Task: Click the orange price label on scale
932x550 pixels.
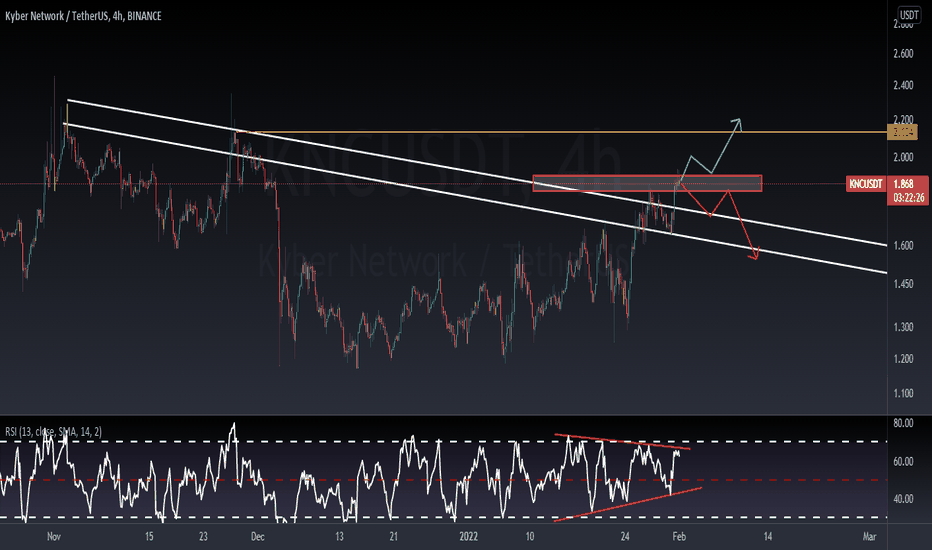Action: coord(902,133)
